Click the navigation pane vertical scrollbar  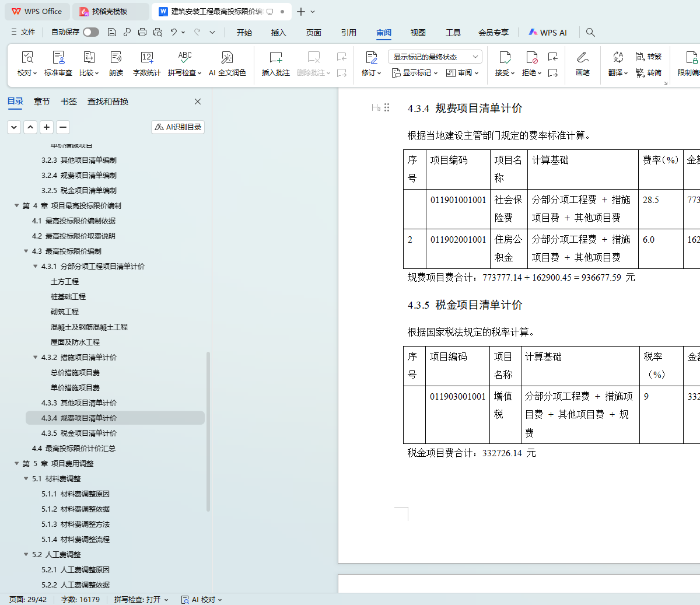tap(208, 432)
